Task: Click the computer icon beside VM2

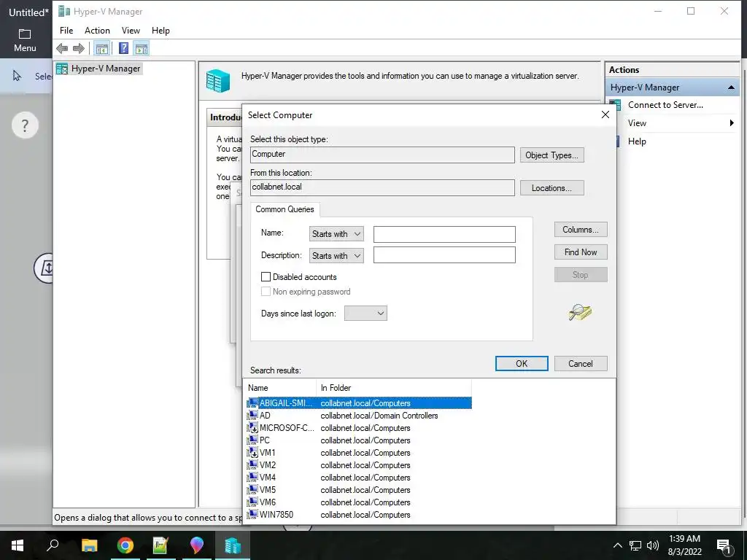Action: coord(252,464)
